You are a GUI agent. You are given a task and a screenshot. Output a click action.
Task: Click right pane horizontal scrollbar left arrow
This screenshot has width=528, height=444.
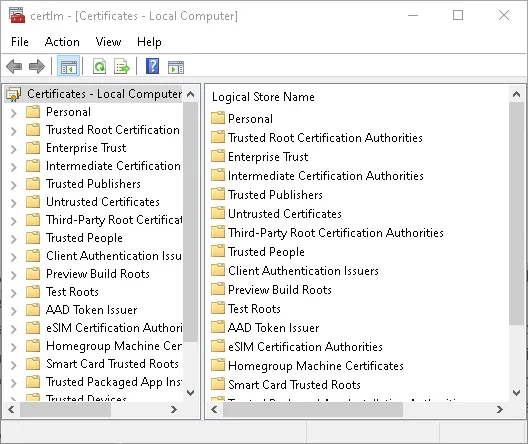pos(214,410)
